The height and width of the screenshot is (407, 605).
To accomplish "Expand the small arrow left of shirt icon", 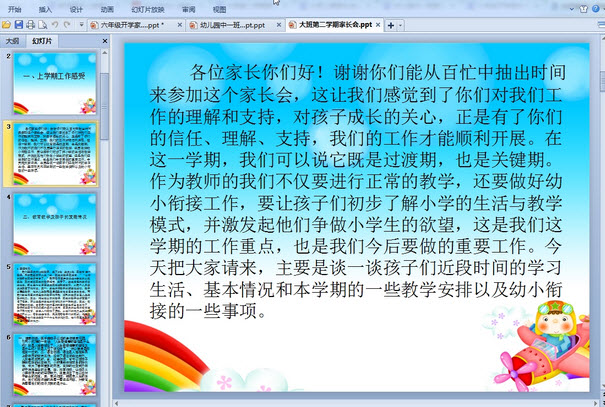I will (x=572, y=9).
